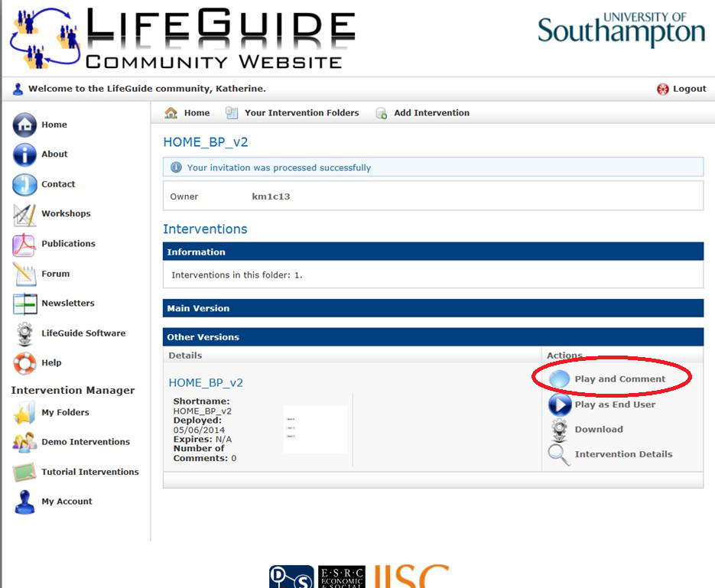Open Intervention Details text link
Image resolution: width=715 pixels, height=588 pixels.
point(623,454)
